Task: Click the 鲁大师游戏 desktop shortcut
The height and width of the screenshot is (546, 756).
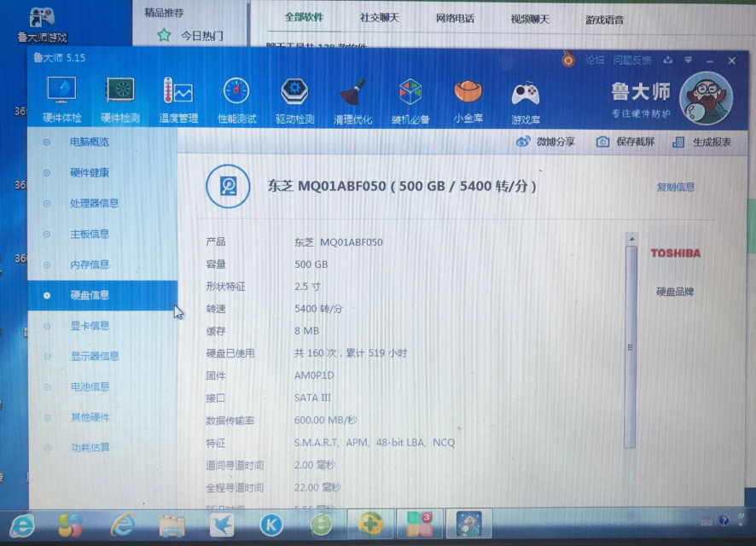Action: click(42, 24)
